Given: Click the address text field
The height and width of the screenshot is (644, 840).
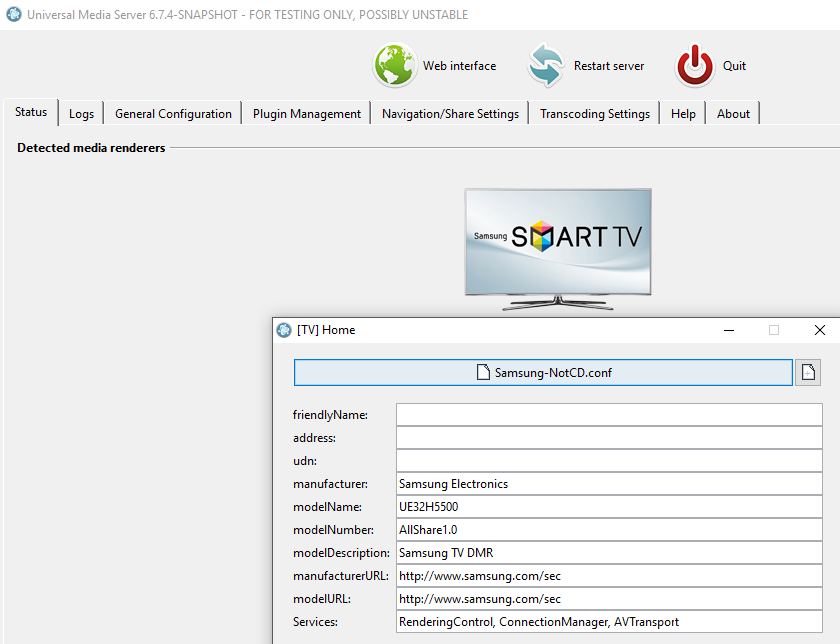Looking at the screenshot, I should click(x=609, y=438).
